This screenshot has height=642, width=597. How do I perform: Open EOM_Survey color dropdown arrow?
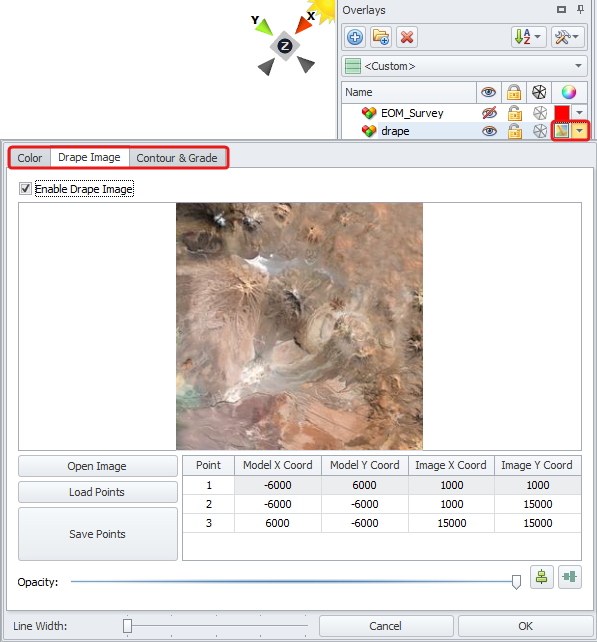(579, 113)
